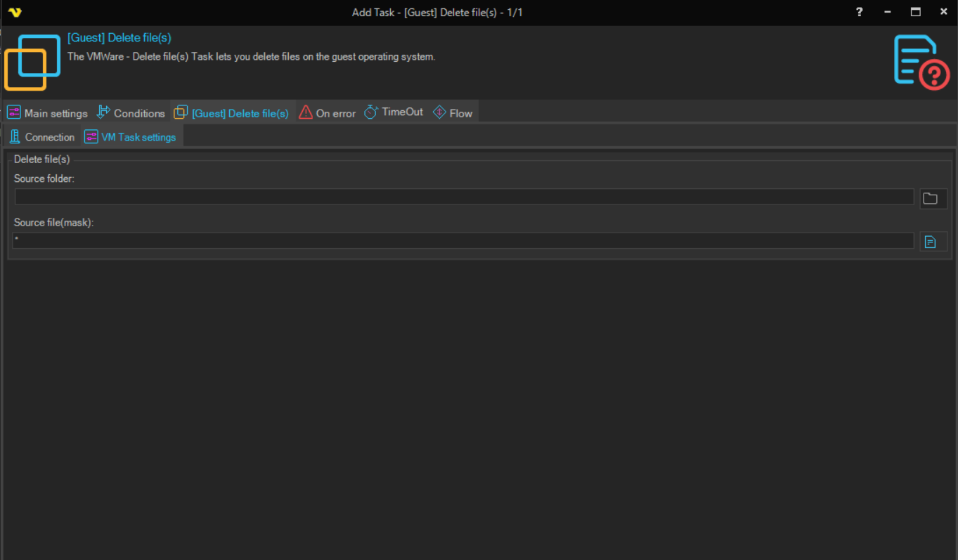
Task: Maximize the Add Task window
Action: 915,12
